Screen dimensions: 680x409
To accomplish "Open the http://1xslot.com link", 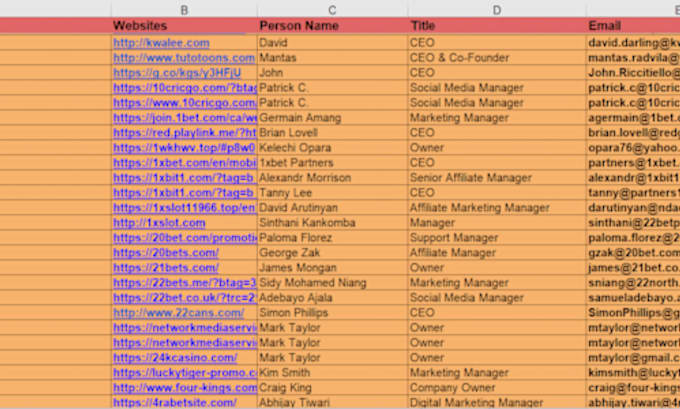I will pos(159,222).
